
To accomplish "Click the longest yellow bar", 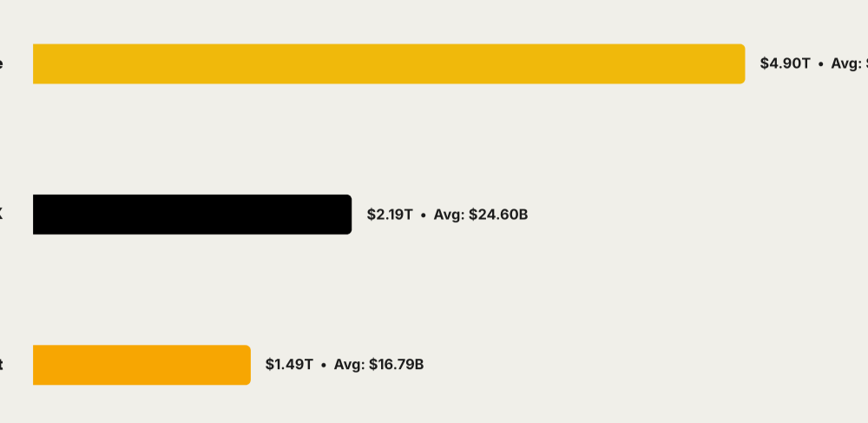I will [389, 64].
